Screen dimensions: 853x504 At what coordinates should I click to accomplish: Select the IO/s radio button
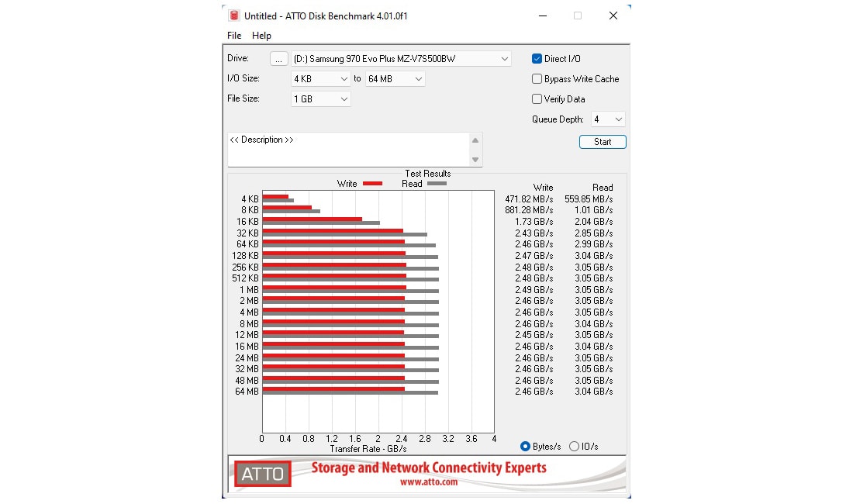pos(574,447)
